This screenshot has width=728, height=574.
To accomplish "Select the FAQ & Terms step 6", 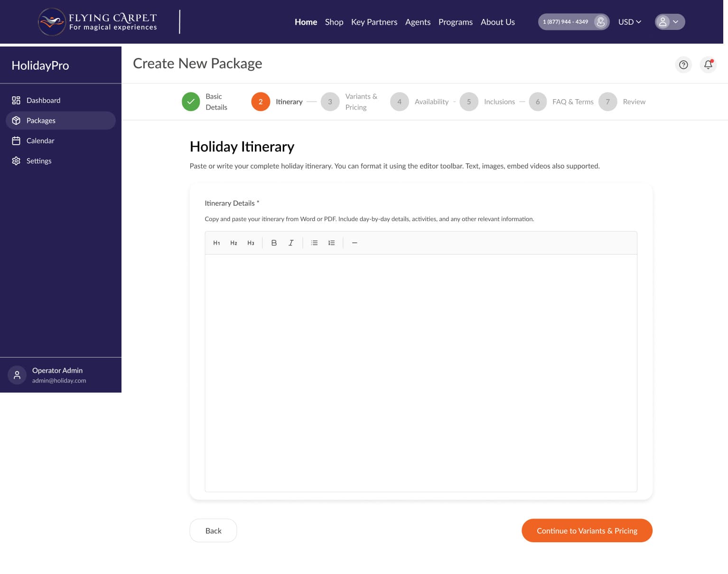I will [561, 102].
